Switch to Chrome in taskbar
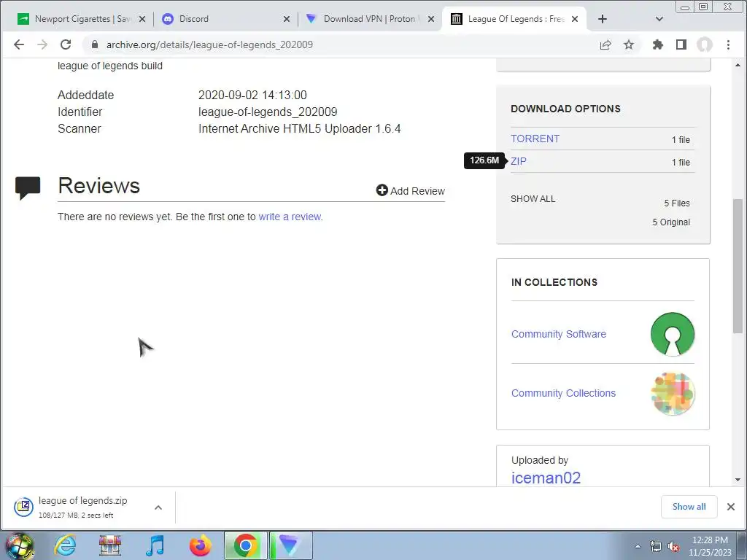Image resolution: width=747 pixels, height=560 pixels. pyautogui.click(x=246, y=545)
